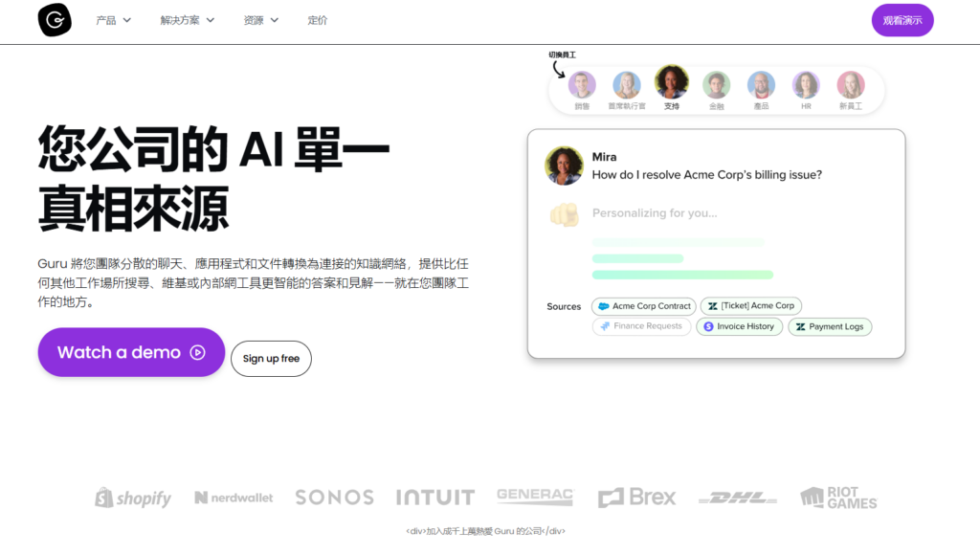The width and height of the screenshot is (980, 554).
Task: Select 定价 in the navigation bar
Action: point(317,19)
